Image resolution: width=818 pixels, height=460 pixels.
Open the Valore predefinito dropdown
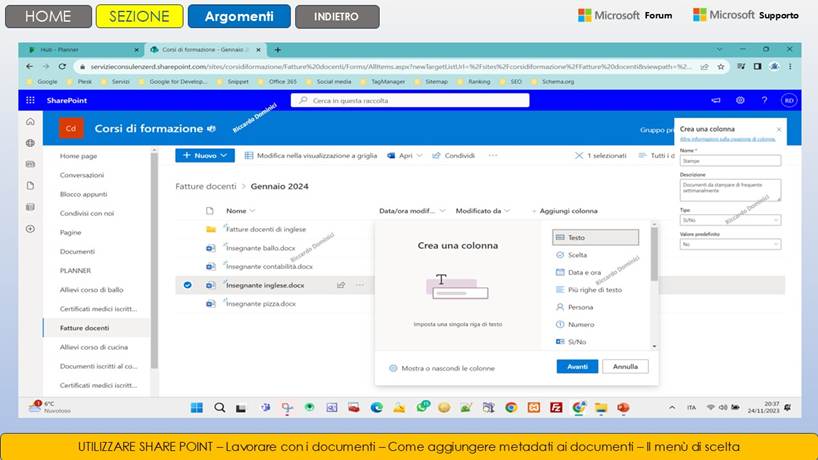point(730,244)
